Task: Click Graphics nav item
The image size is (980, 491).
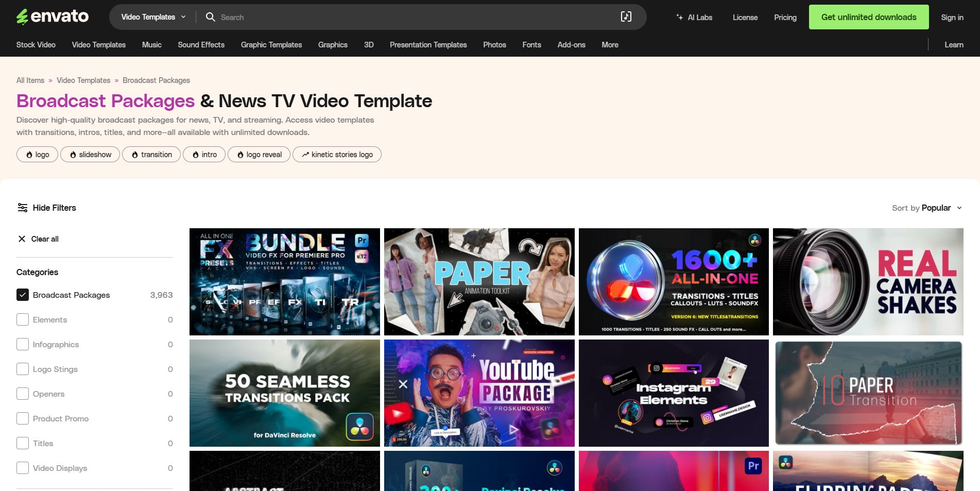Action: tap(333, 45)
